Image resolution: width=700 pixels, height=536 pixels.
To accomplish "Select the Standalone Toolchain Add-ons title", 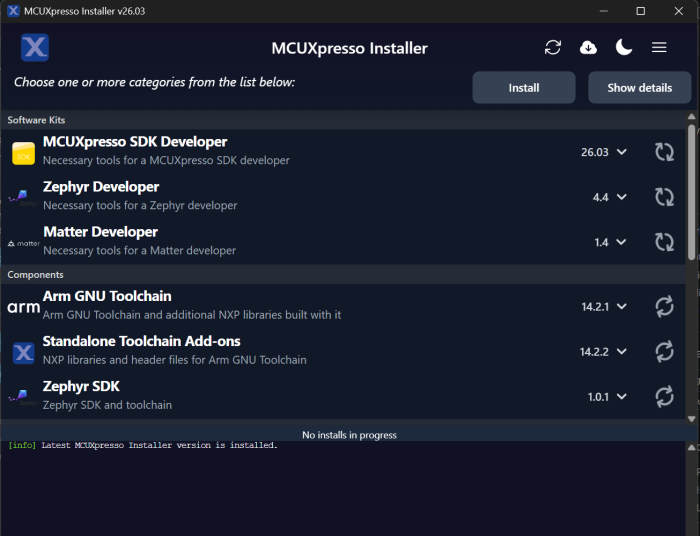I will click(142, 341).
